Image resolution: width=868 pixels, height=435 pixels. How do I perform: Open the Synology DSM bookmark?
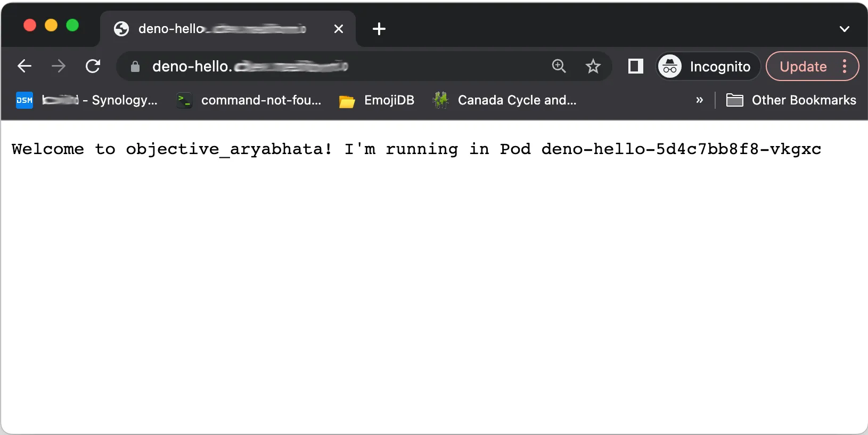[87, 100]
